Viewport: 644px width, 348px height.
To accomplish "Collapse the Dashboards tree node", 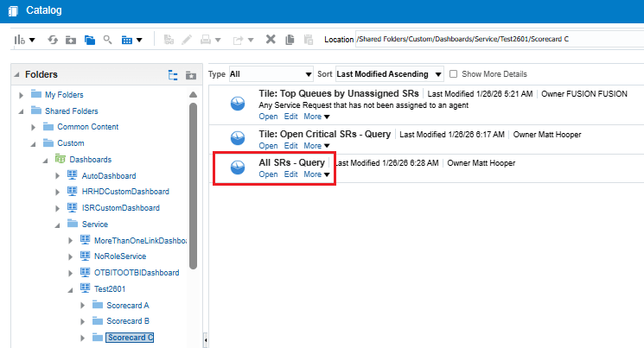I will point(45,161).
